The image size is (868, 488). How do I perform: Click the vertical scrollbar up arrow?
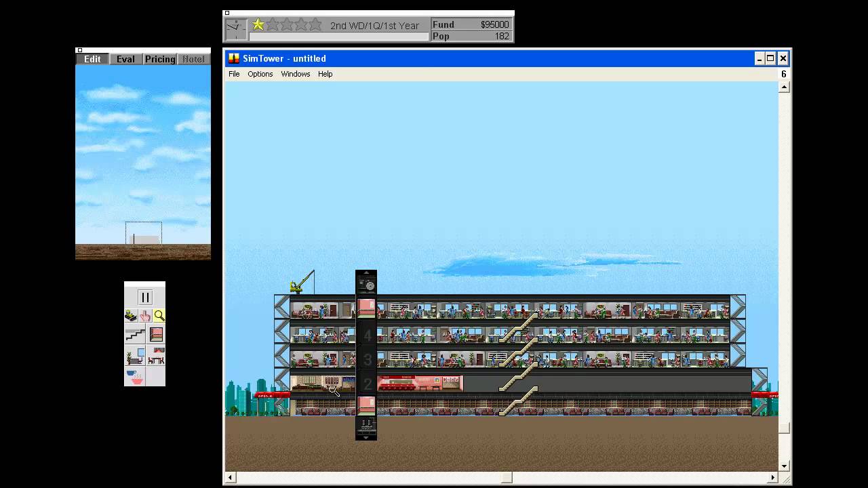pos(785,87)
